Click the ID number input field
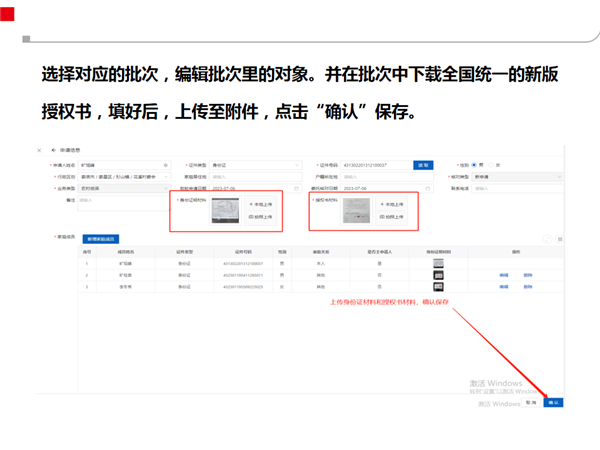This screenshot has height=450, width=600. 376,165
